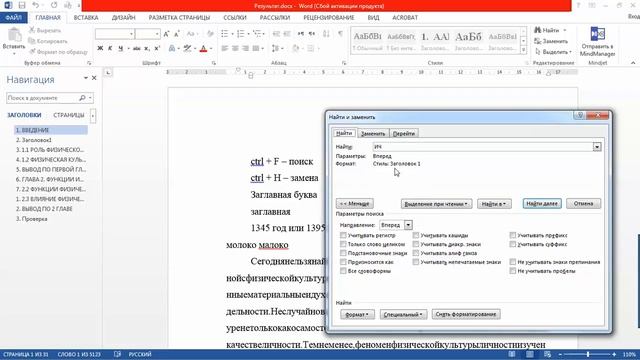Apply superscript formatting

tap(157, 49)
